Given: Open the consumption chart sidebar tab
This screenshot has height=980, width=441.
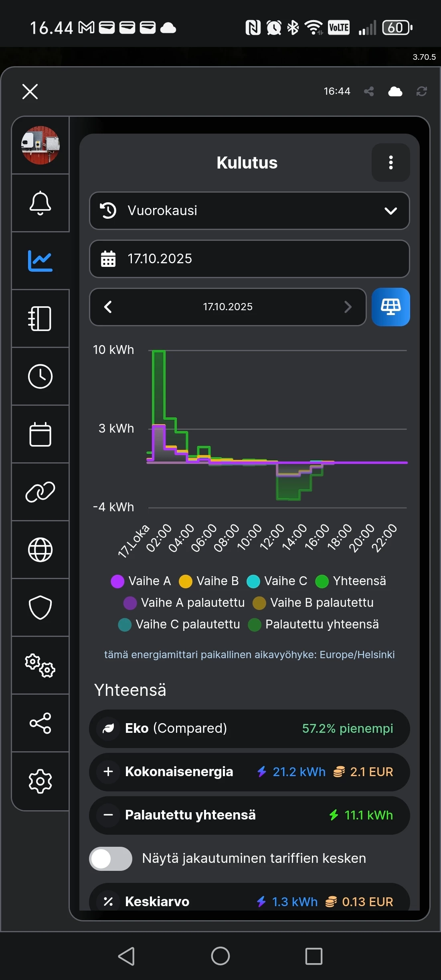Looking at the screenshot, I should point(40,260).
